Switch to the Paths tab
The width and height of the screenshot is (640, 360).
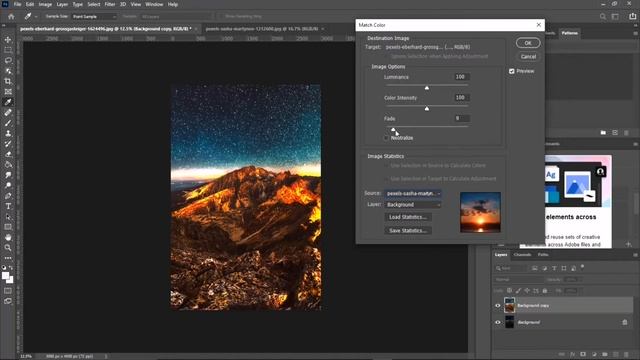pos(543,255)
